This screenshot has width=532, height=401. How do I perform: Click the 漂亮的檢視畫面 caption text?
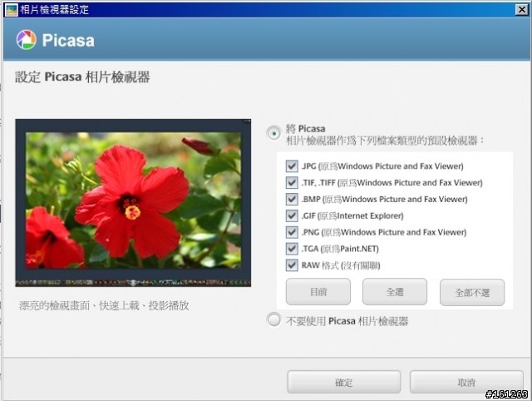pos(104,305)
